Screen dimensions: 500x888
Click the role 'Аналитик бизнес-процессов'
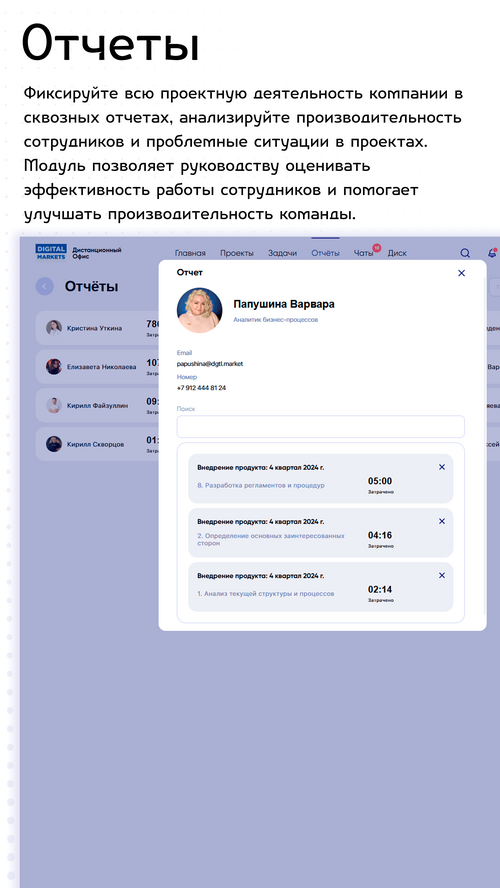point(276,319)
